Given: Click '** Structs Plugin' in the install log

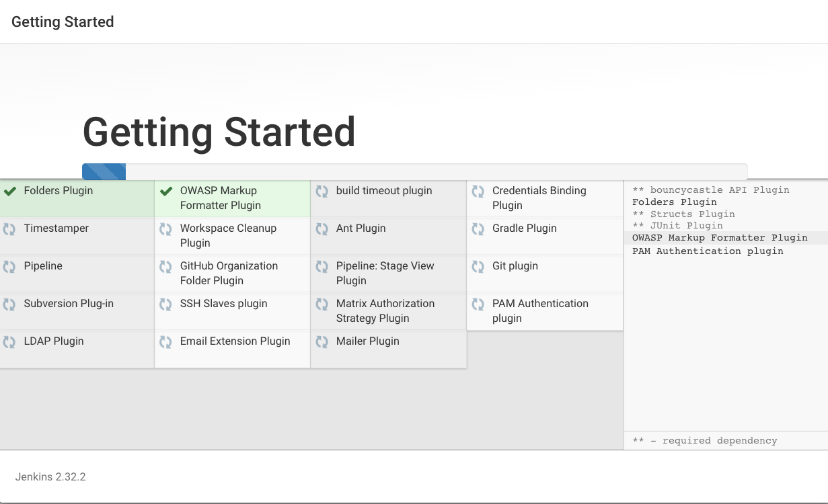Looking at the screenshot, I should coord(683,214).
